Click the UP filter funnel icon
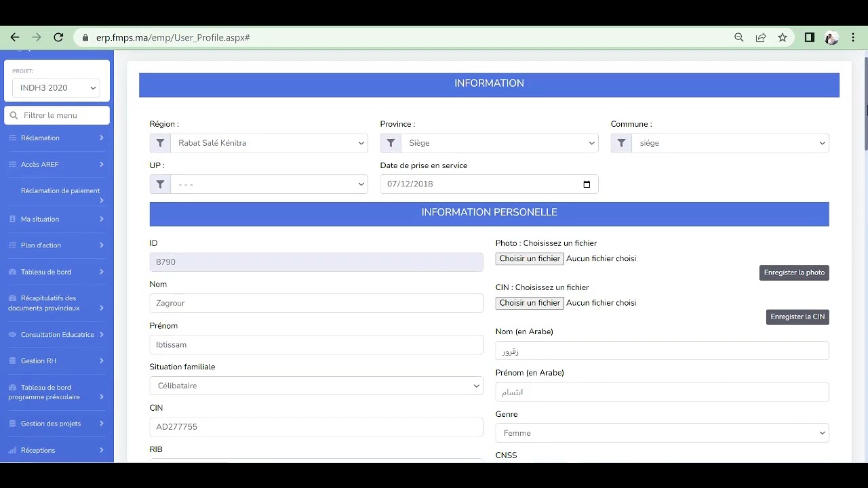The height and width of the screenshot is (488, 868). point(160,184)
